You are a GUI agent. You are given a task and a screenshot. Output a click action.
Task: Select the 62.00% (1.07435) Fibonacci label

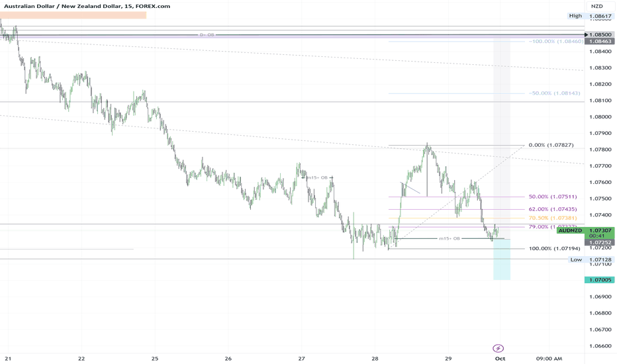pos(553,209)
